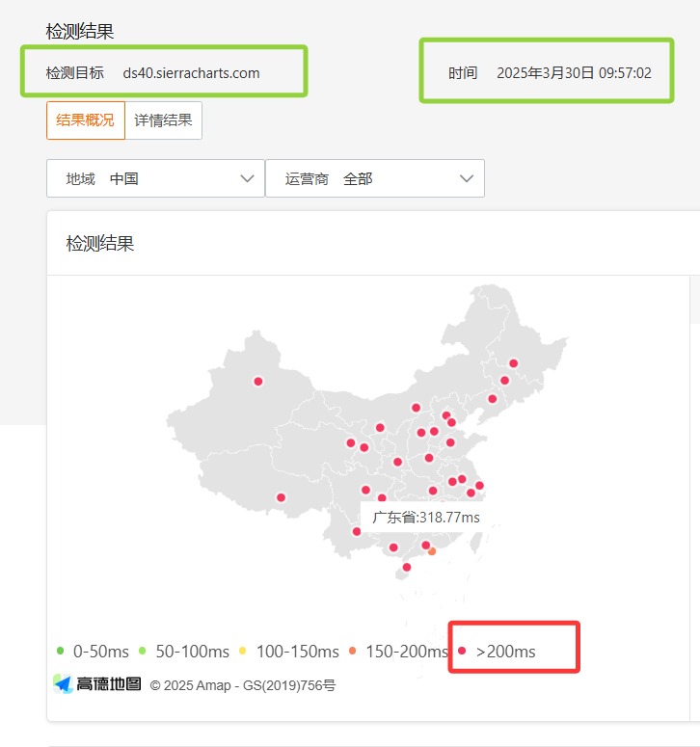This screenshot has width=700, height=747.
Task: Click the 高德地图 Amap logo
Action: point(97,684)
